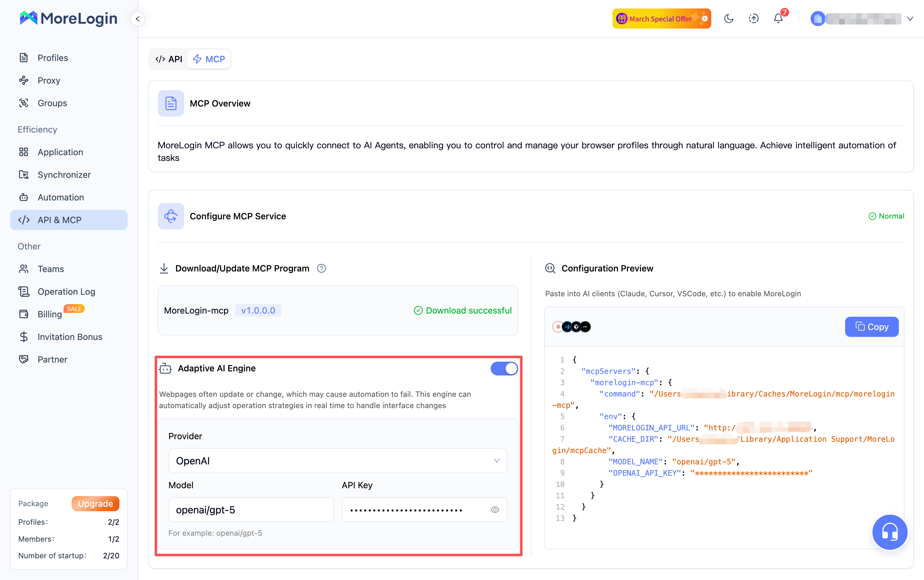Click the Download successful status
The image size is (924, 580).
463,310
